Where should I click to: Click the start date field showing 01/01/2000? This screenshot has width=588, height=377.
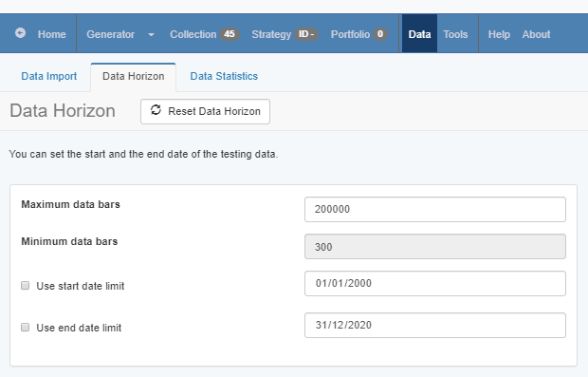point(435,284)
